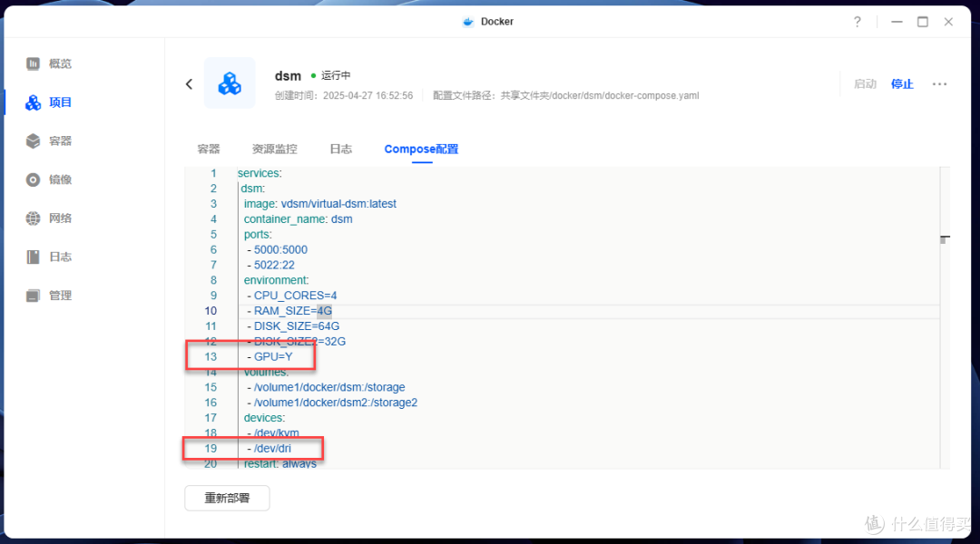Click the 重新部署 button
980x544 pixels.
tap(227, 498)
